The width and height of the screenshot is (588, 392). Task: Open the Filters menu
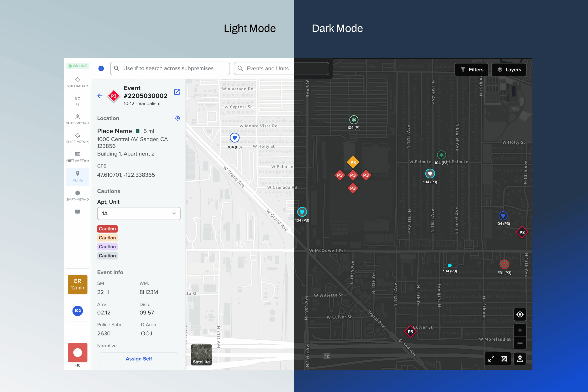(471, 70)
